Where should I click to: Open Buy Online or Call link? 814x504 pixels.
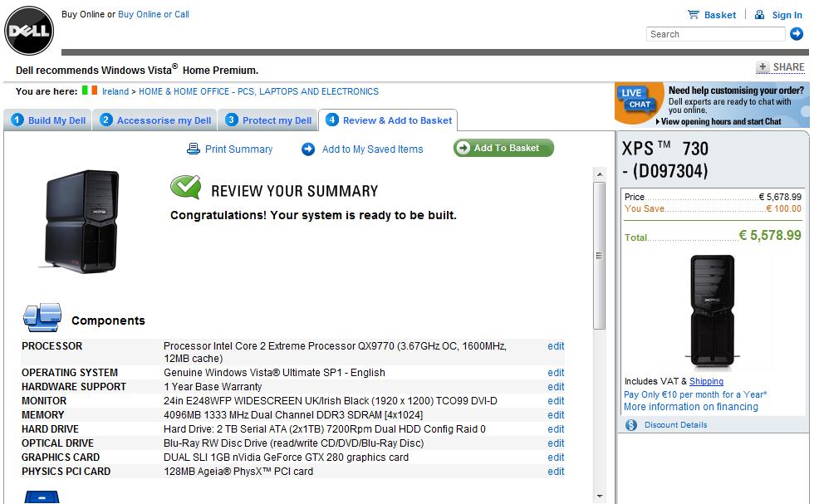(x=154, y=14)
